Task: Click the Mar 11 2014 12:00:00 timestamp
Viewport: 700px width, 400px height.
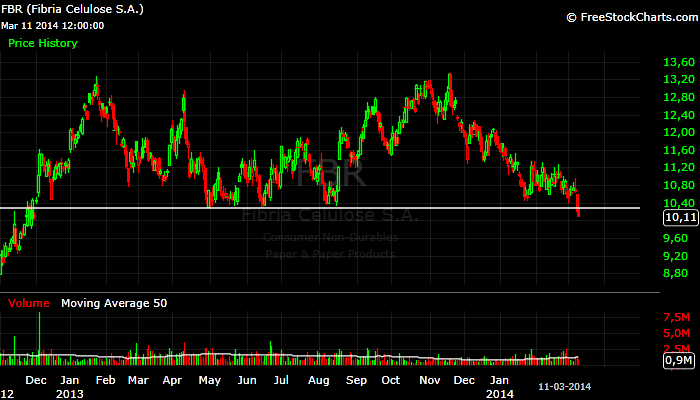Action: tap(53, 25)
